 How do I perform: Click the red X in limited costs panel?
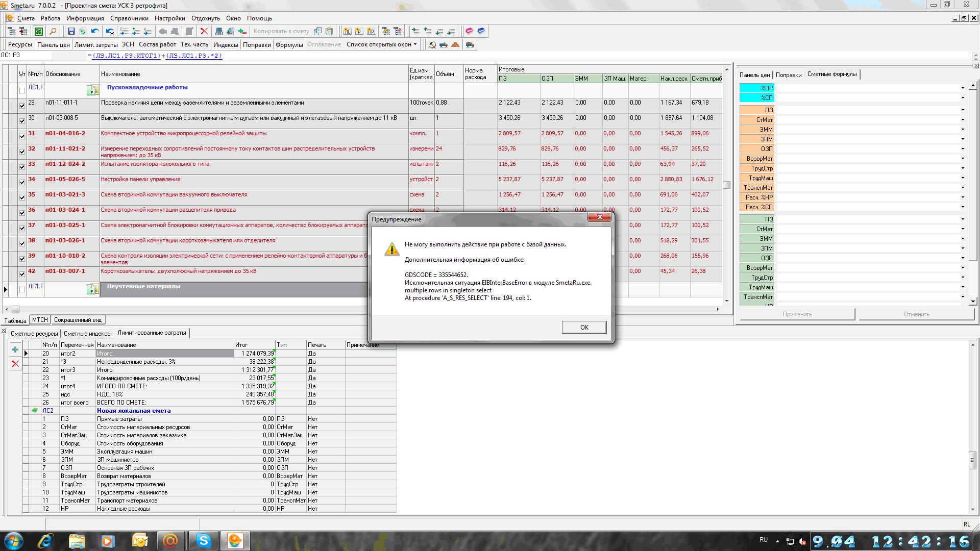(x=15, y=363)
